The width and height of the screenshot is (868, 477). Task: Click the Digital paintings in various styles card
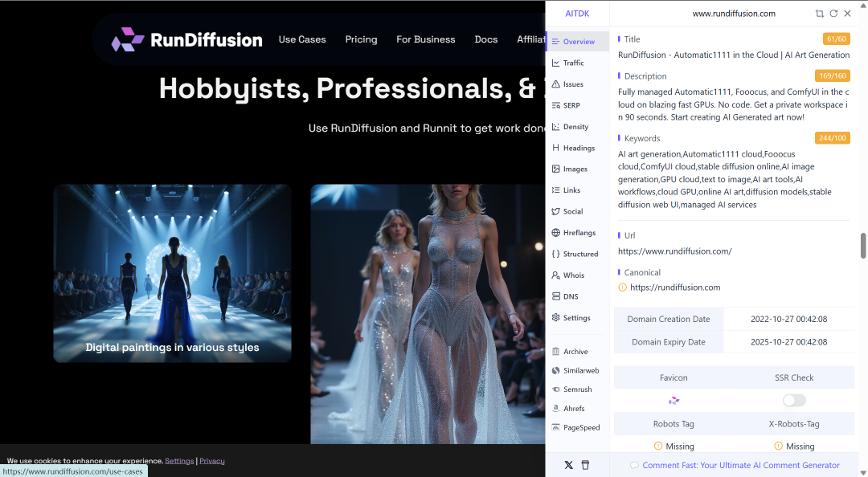pos(172,273)
